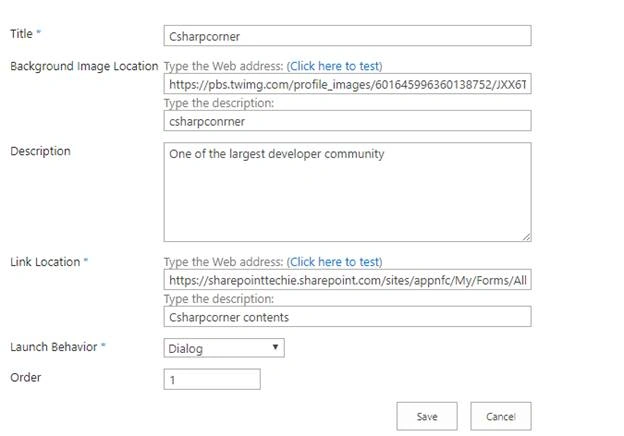Test the Link Location web address link
The image size is (624, 436).
(334, 262)
